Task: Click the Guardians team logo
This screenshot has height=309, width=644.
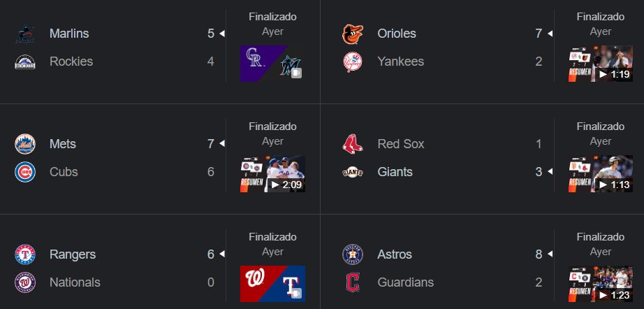Action: tap(353, 282)
